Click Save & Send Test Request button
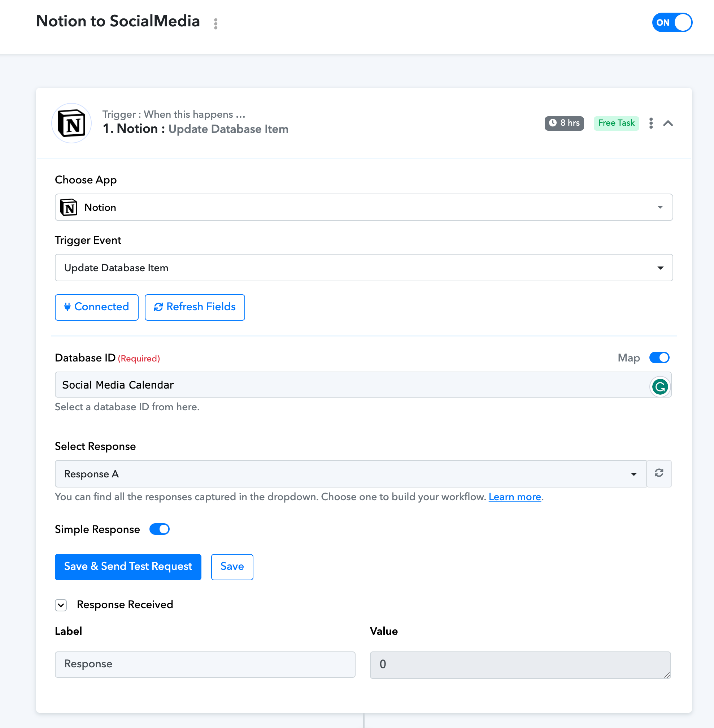The height and width of the screenshot is (728, 714). (x=128, y=567)
